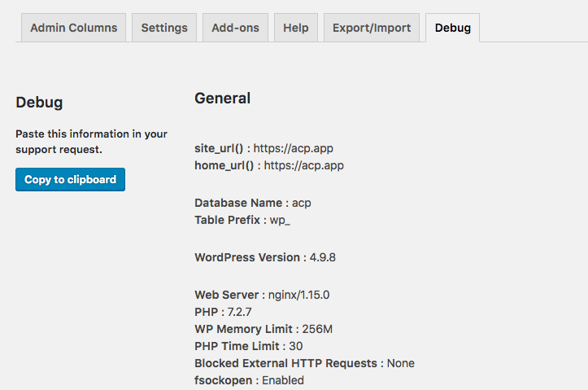Click the WP Memory Limit 256M line
Image resolution: width=588 pixels, height=390 pixels.
coord(264,329)
